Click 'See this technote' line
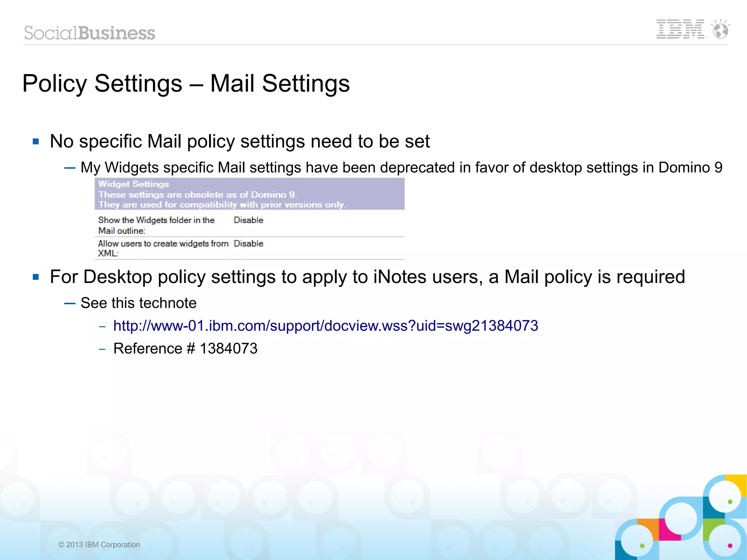747x560 pixels. pyautogui.click(x=139, y=303)
